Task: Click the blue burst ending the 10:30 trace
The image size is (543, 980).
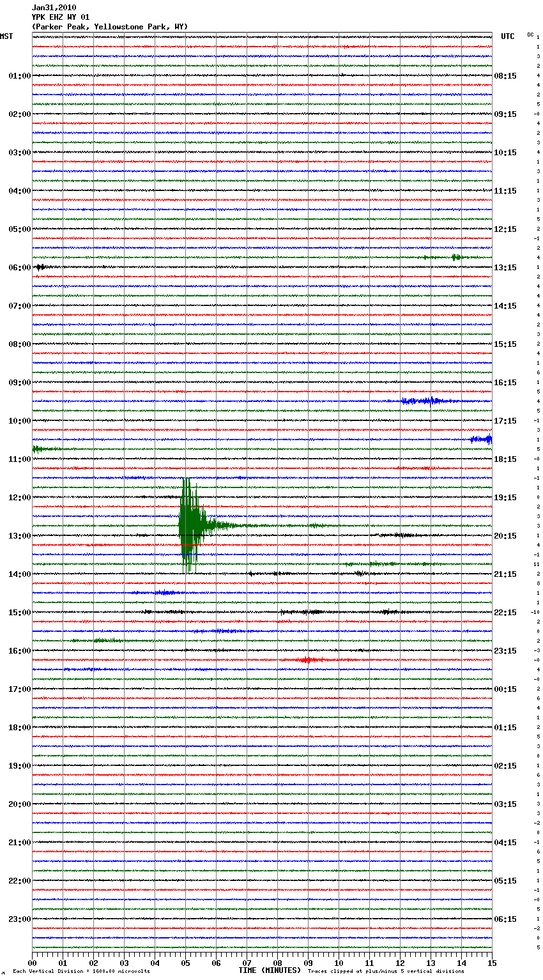Action: pyautogui.click(x=482, y=440)
